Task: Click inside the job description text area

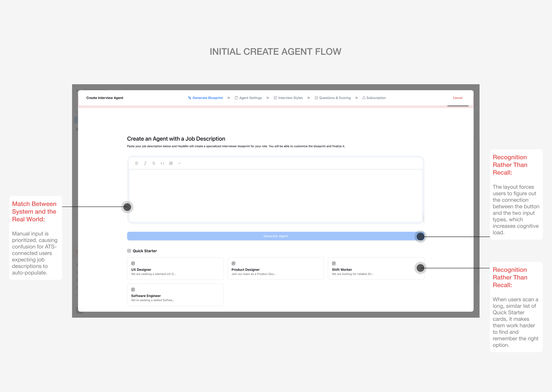Action: [x=276, y=195]
